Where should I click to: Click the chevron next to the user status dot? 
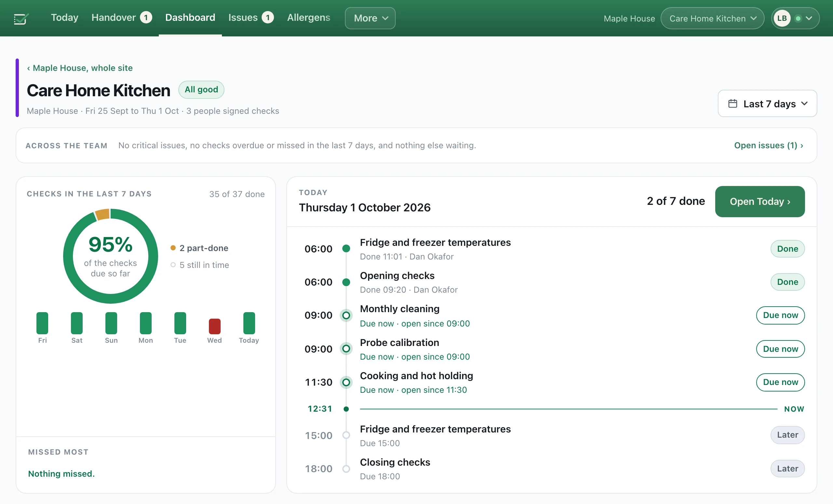(x=809, y=18)
